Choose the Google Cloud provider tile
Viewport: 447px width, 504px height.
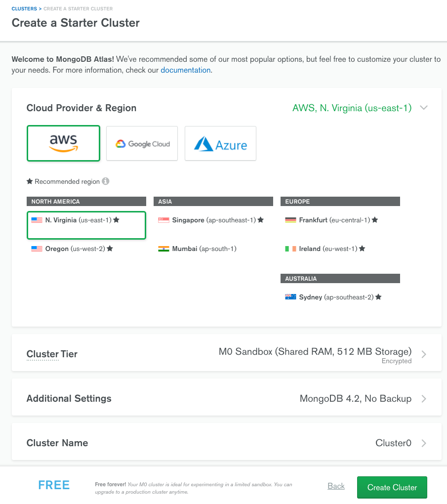(142, 144)
